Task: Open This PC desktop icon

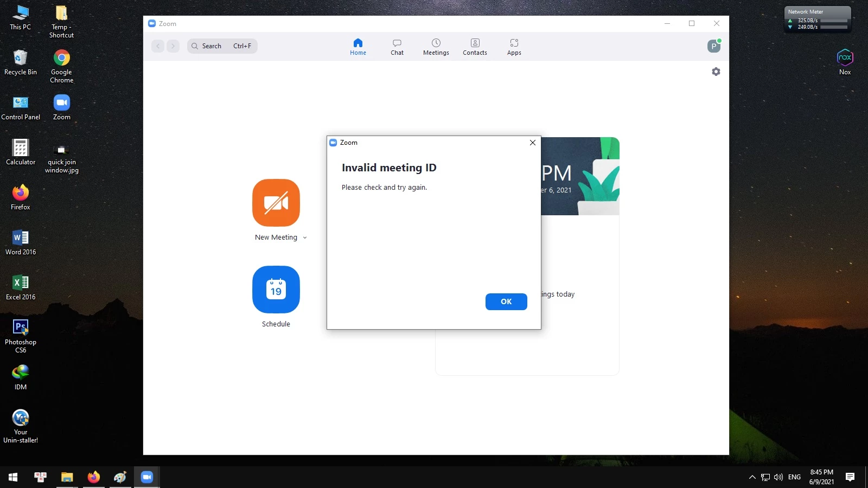Action: point(21,17)
